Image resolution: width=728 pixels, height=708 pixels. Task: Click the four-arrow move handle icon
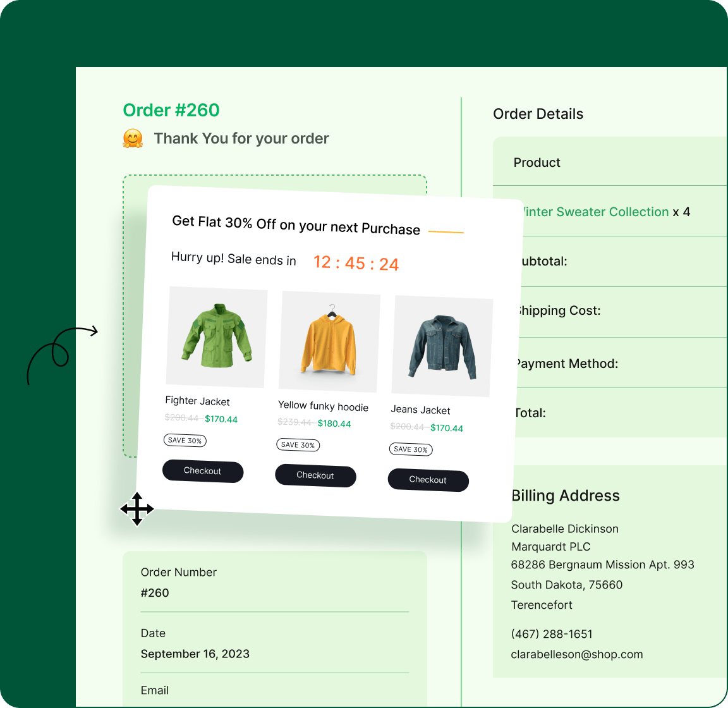137,510
